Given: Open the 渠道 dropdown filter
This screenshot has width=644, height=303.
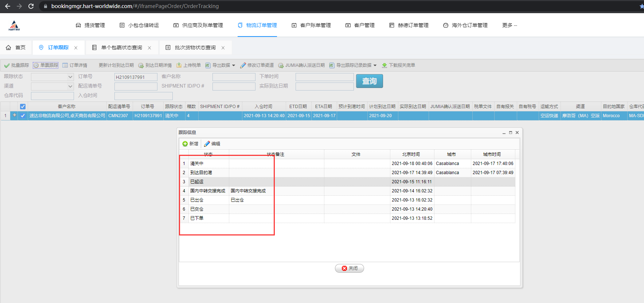Looking at the screenshot, I should pos(70,87).
